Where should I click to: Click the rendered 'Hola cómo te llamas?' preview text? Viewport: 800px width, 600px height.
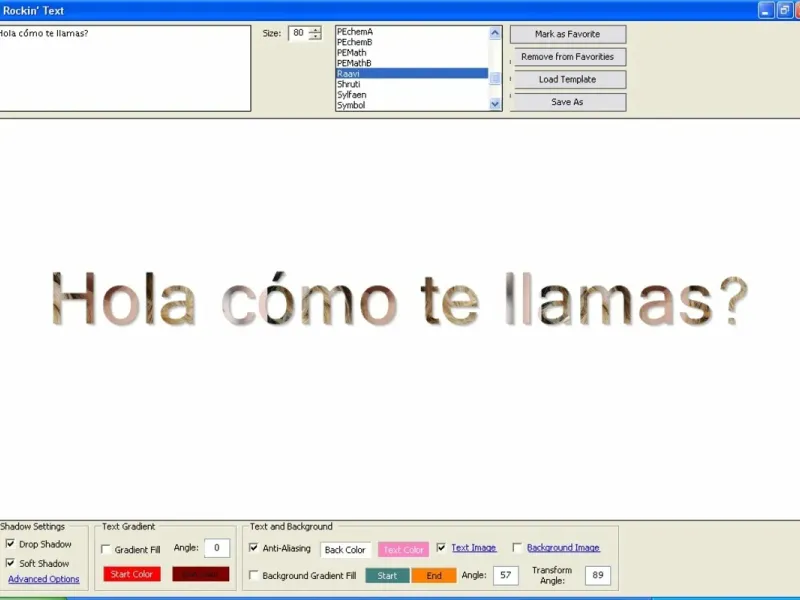click(x=400, y=299)
